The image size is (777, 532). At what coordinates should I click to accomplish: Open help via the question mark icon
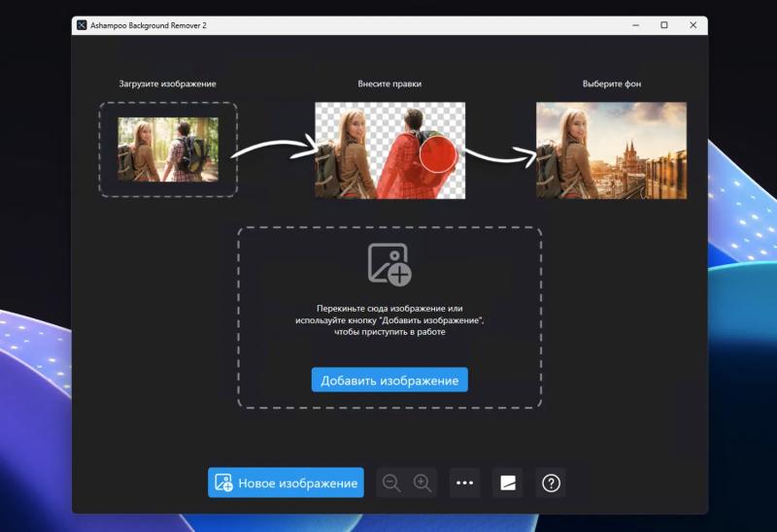pos(551,482)
